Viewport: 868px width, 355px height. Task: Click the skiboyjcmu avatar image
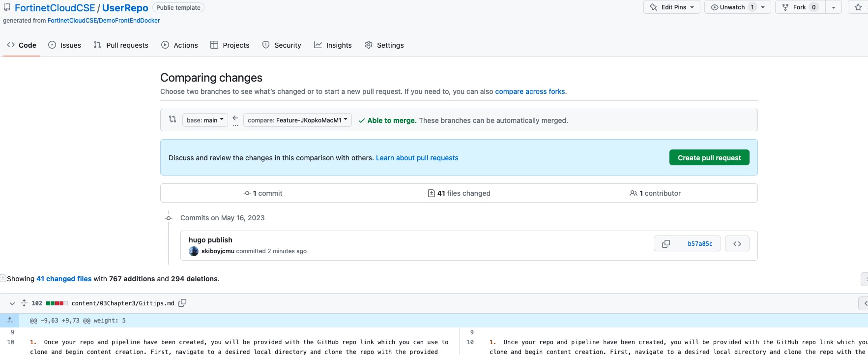(x=194, y=251)
